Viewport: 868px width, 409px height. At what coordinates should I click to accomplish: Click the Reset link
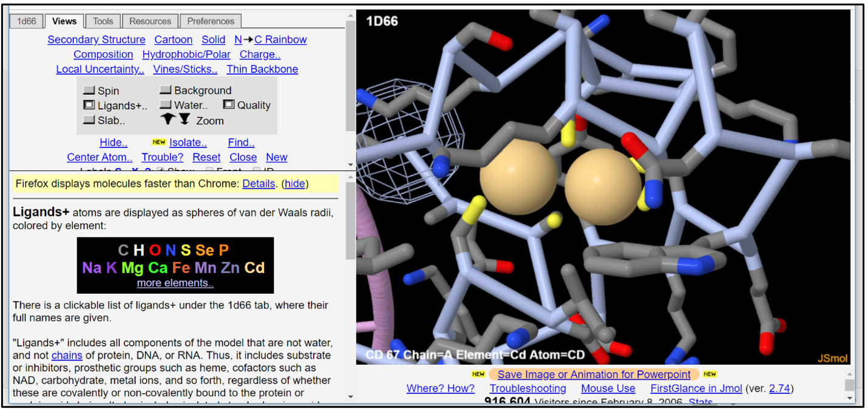[x=206, y=157]
